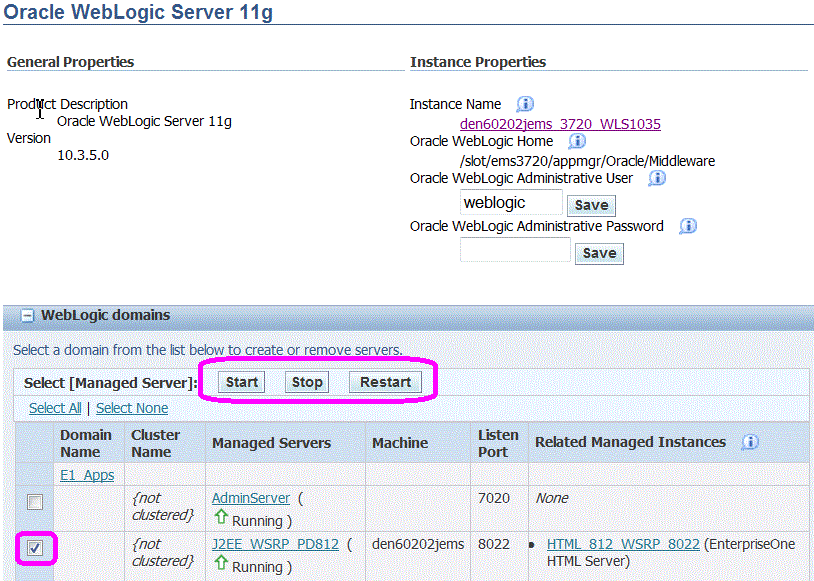The image size is (814, 581).
Task: Click the Related Managed Instances header text
Action: [x=630, y=442]
